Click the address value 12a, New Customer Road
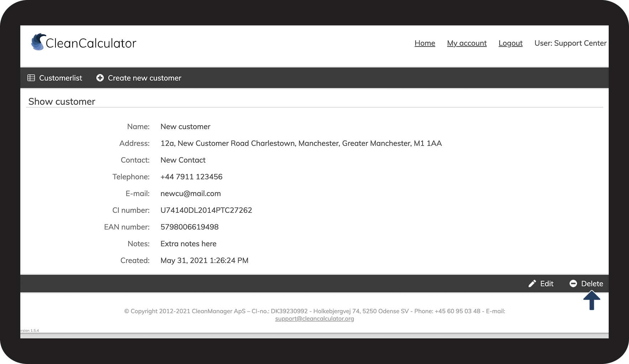This screenshot has width=629, height=364. [301, 143]
